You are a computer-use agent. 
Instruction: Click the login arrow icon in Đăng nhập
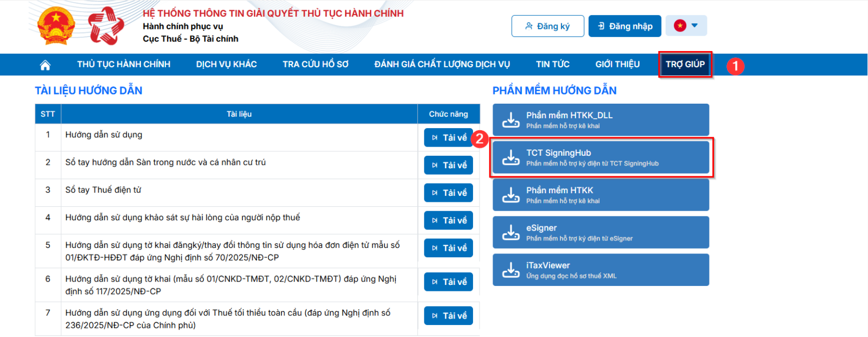tap(601, 26)
